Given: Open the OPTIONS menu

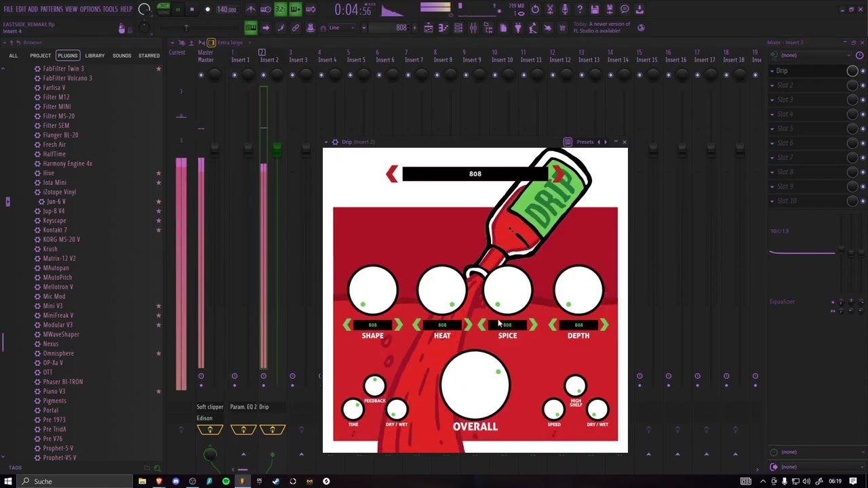Looking at the screenshot, I should [x=90, y=9].
